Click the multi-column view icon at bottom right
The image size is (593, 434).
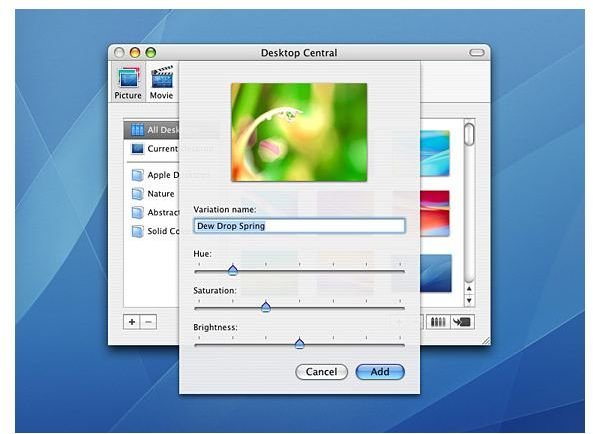(438, 322)
